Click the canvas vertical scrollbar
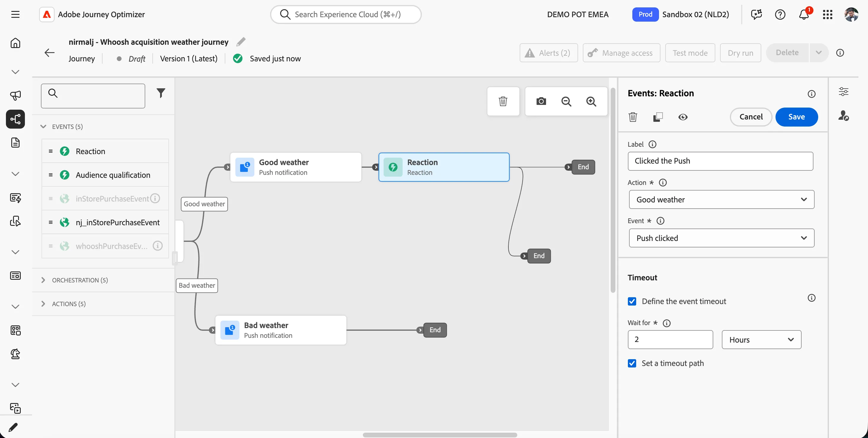The height and width of the screenshot is (438, 868). [613, 190]
